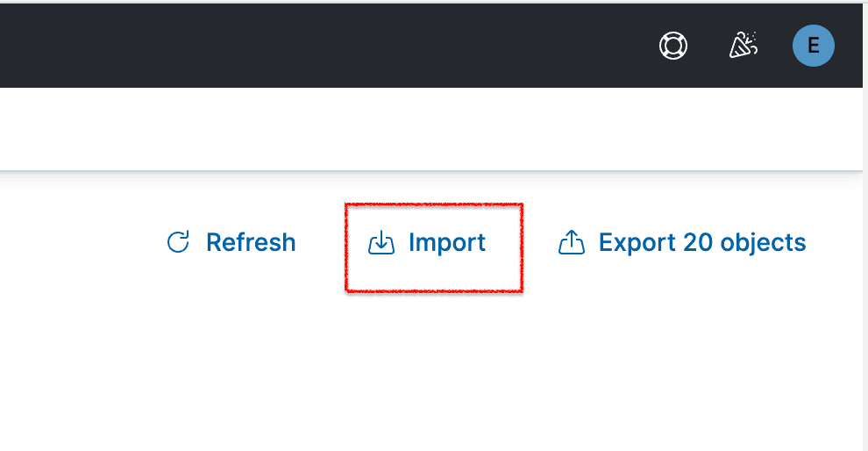Image resolution: width=868 pixels, height=451 pixels.
Task: Click the circular arrow Refresh icon
Action: coord(178,242)
